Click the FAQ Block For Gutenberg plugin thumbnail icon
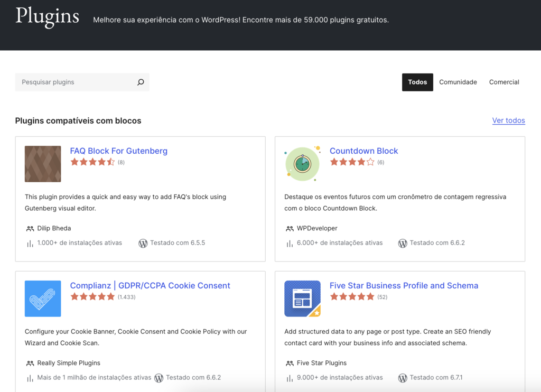 [43, 164]
